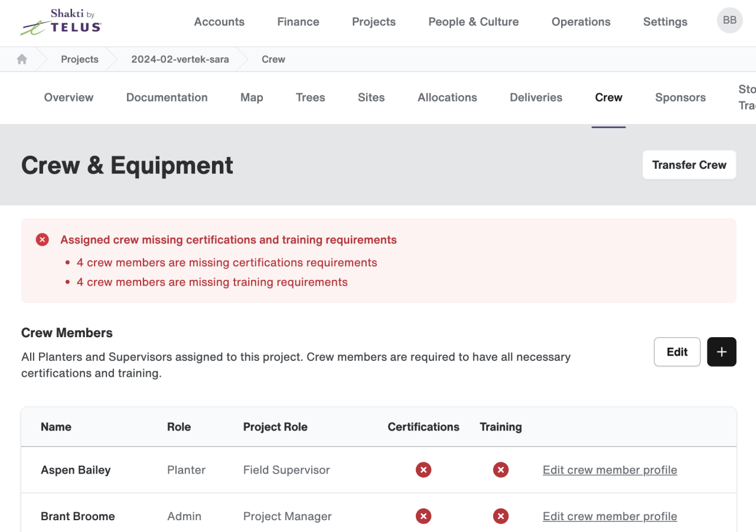Click the Shakti by TELUS logo
This screenshot has width=756, height=532.
point(61,22)
